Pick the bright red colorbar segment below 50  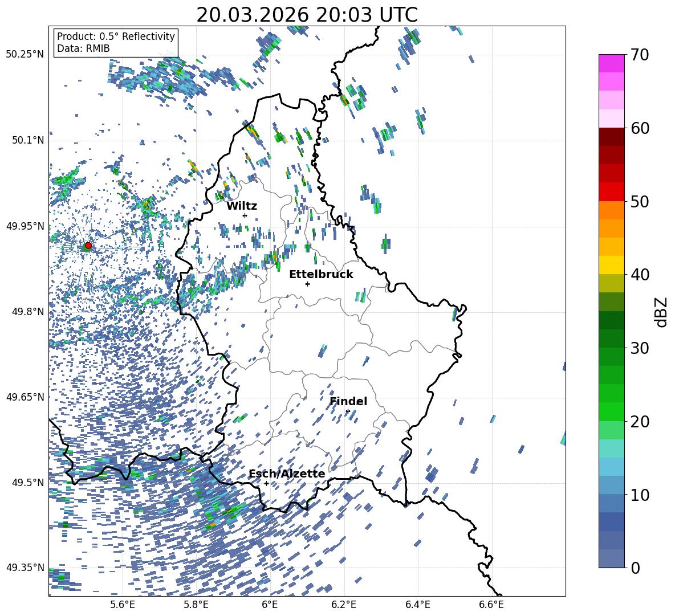coord(612,191)
